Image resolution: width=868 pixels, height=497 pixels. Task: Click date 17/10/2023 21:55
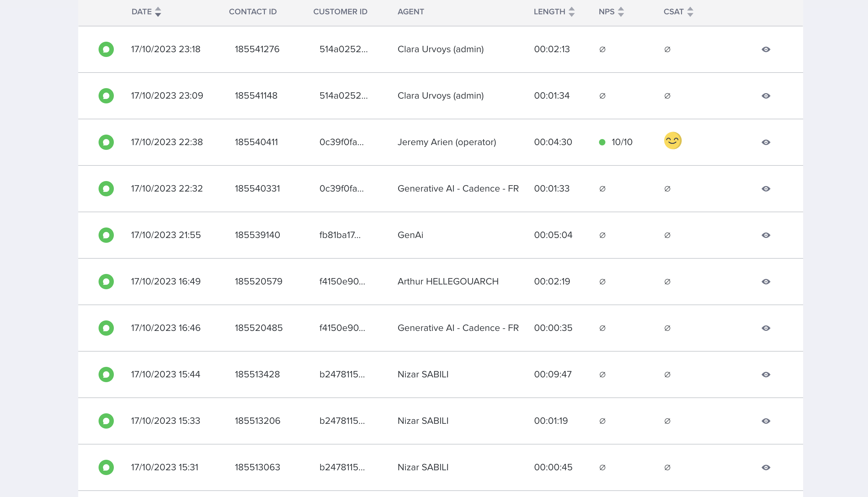tap(166, 235)
